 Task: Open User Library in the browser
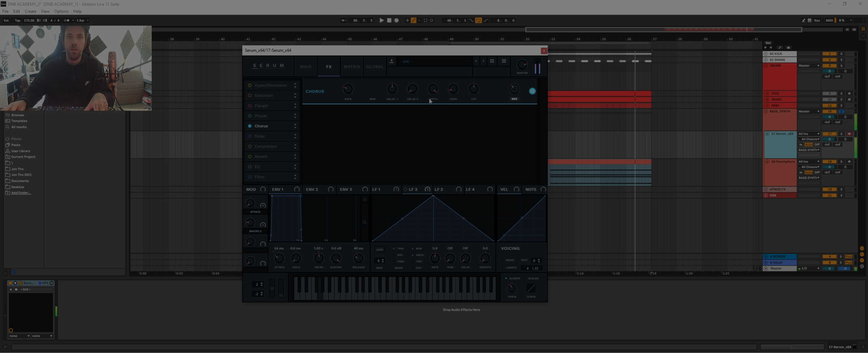coord(21,151)
